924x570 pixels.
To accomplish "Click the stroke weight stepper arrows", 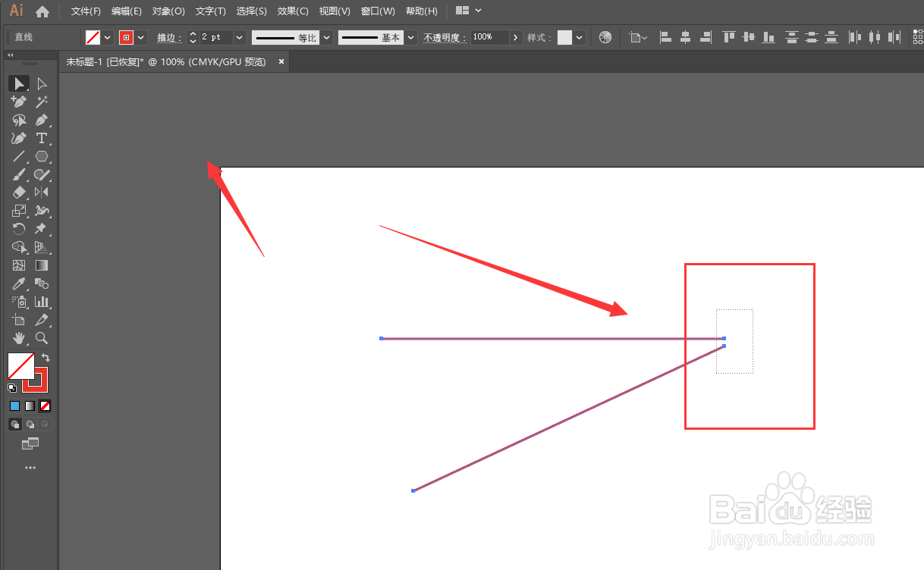I will (x=193, y=37).
